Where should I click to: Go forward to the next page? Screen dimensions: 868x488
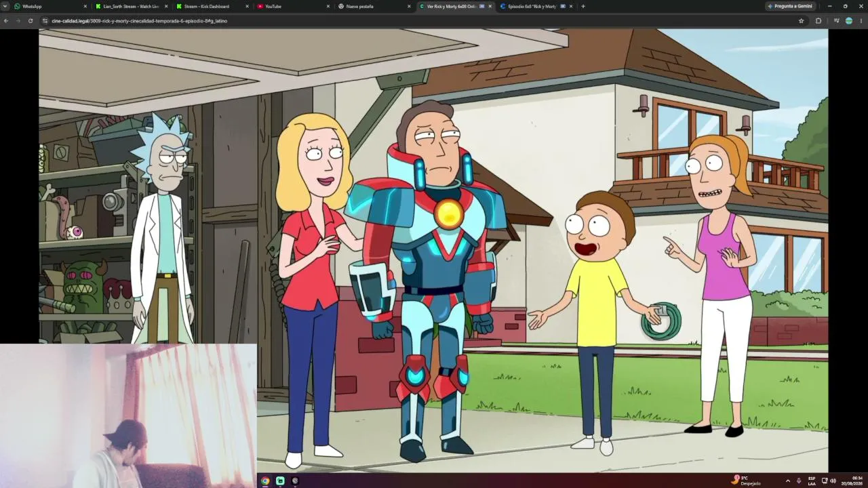click(18, 21)
